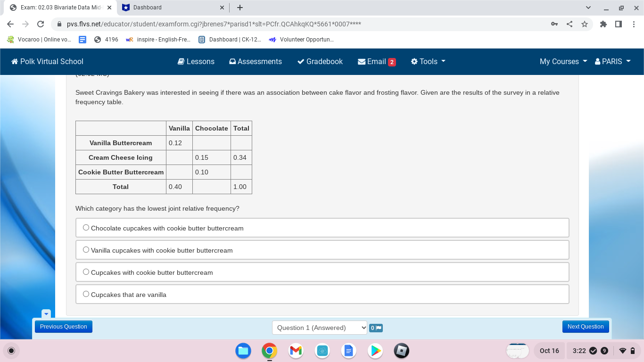Click the browser forward arrow
This screenshot has width=644, height=362.
coord(25,24)
